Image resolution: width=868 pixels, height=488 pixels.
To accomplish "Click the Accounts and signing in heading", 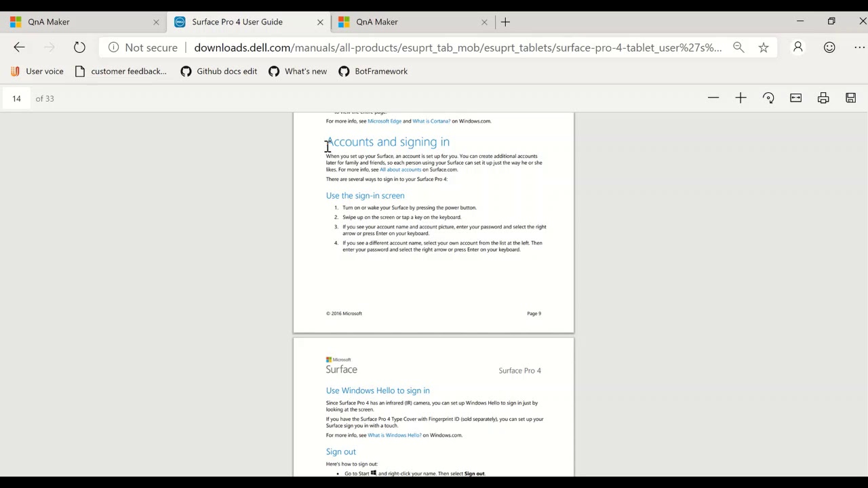I will [388, 142].
